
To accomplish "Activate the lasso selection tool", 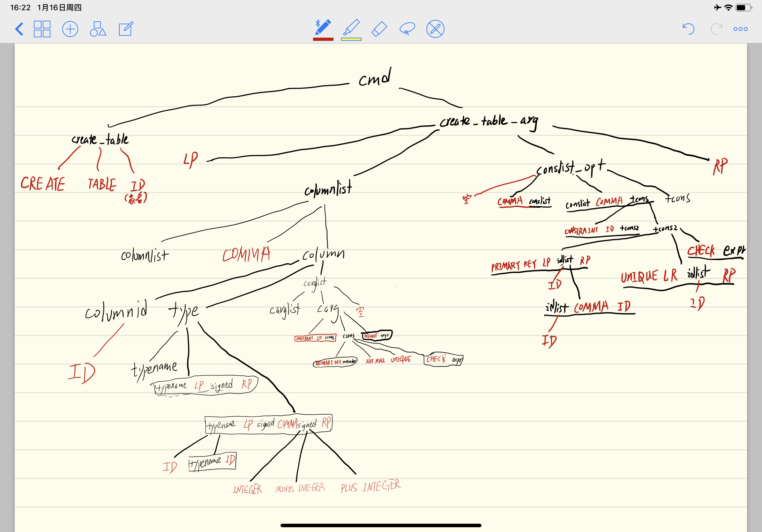I will click(x=407, y=29).
